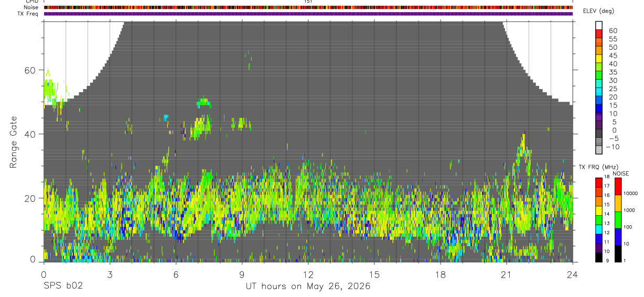Click the '24' hour tick on the UT axis
Viewport: 644px width, 297px height.
point(573,274)
